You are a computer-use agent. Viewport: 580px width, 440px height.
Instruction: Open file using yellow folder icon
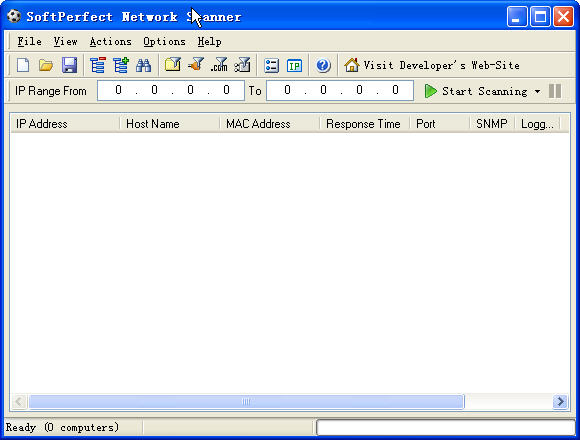point(46,65)
